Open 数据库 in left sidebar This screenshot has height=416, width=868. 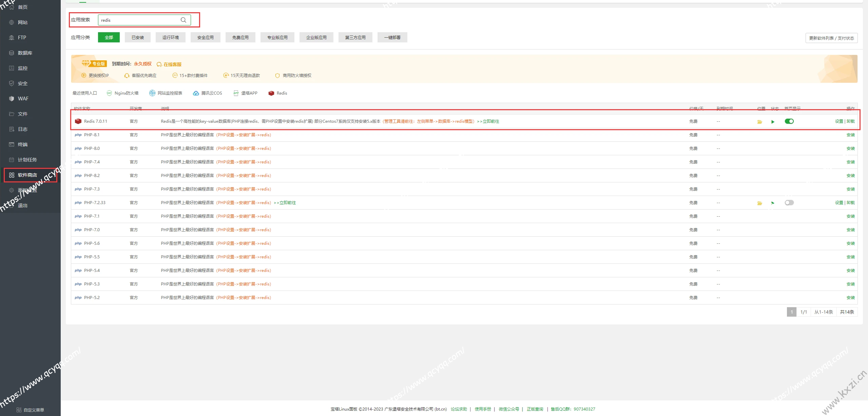[x=25, y=53]
